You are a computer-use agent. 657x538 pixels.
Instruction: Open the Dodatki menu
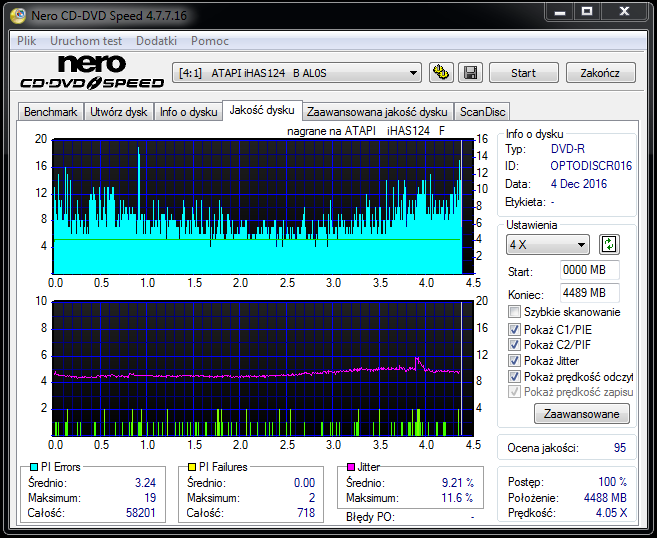(x=156, y=41)
